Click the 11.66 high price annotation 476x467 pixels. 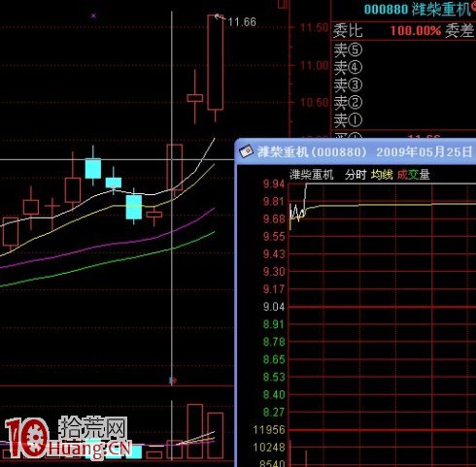242,22
